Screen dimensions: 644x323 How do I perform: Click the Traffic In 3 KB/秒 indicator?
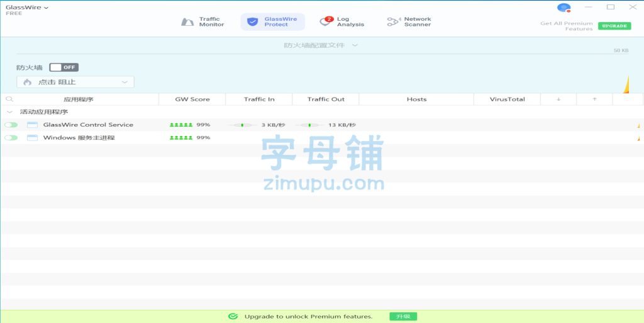pyautogui.click(x=255, y=125)
